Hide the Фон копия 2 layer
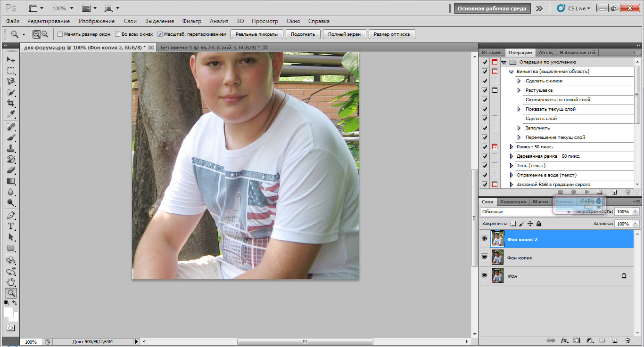The height and width of the screenshot is (347, 644). pyautogui.click(x=484, y=239)
